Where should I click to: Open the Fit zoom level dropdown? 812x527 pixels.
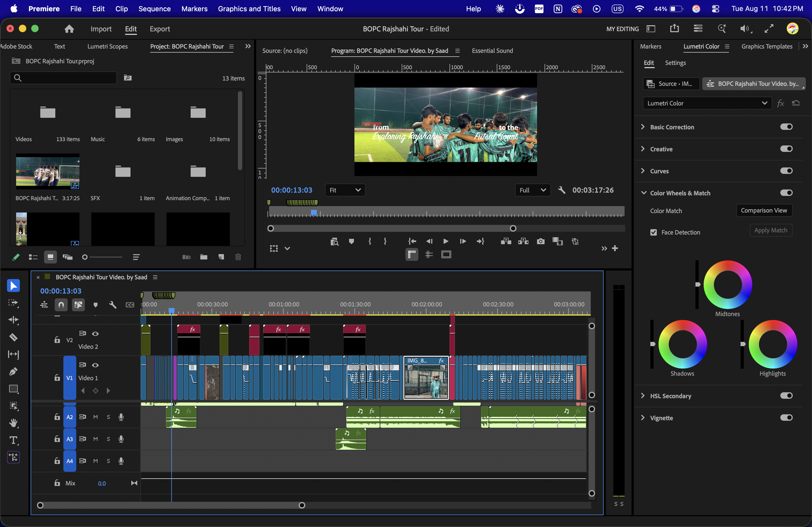coord(345,190)
